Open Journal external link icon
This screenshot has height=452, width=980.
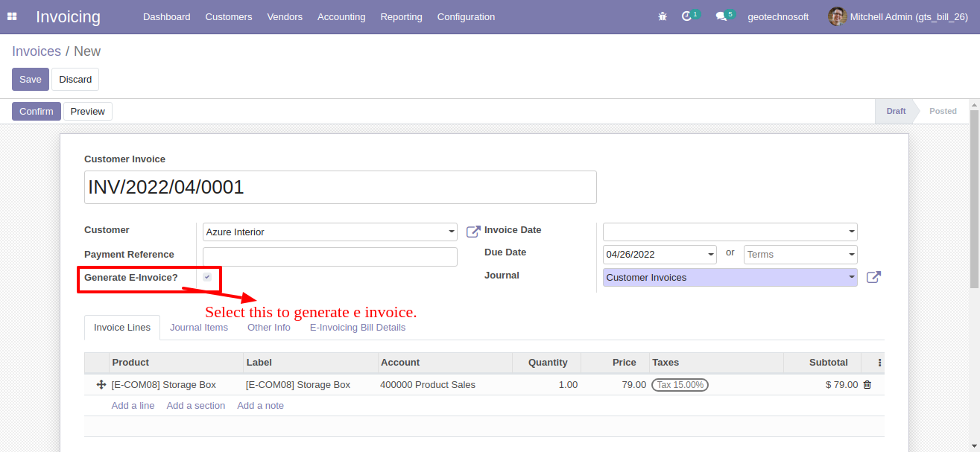tap(873, 277)
